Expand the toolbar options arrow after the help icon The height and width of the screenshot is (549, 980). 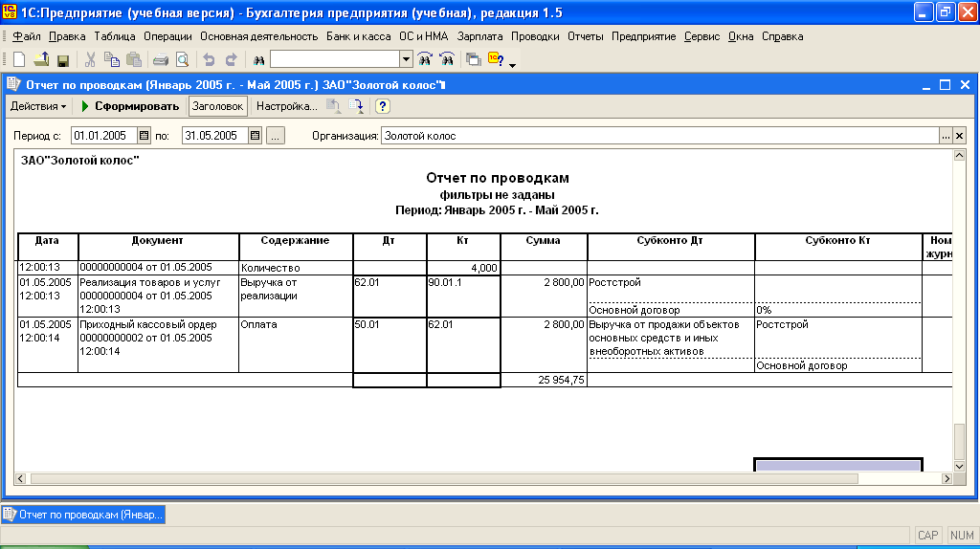[513, 66]
